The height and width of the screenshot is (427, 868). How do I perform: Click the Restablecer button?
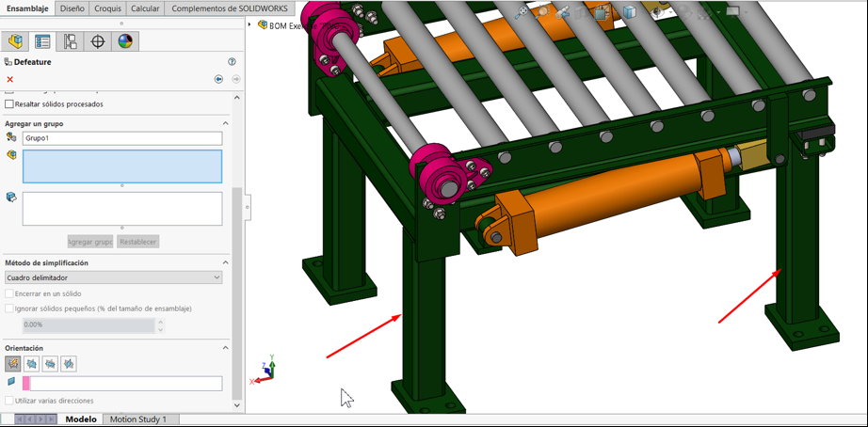[138, 242]
